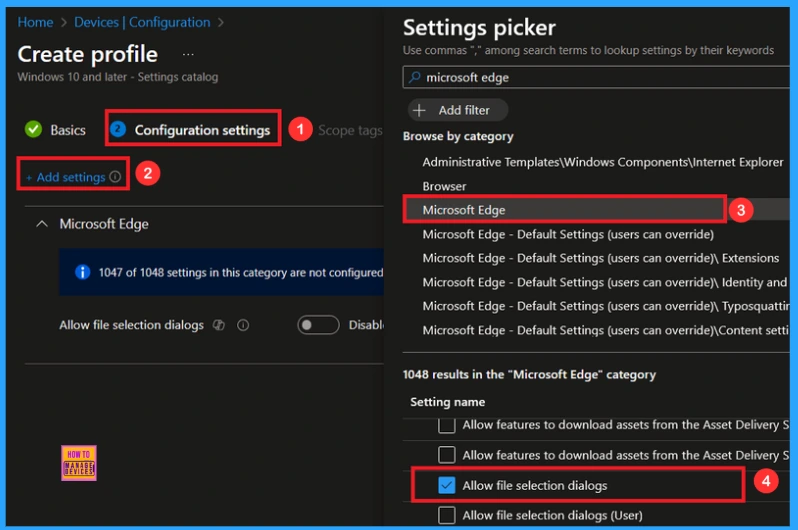798x530 pixels.
Task: Open the Scope tags step
Action: coord(350,130)
